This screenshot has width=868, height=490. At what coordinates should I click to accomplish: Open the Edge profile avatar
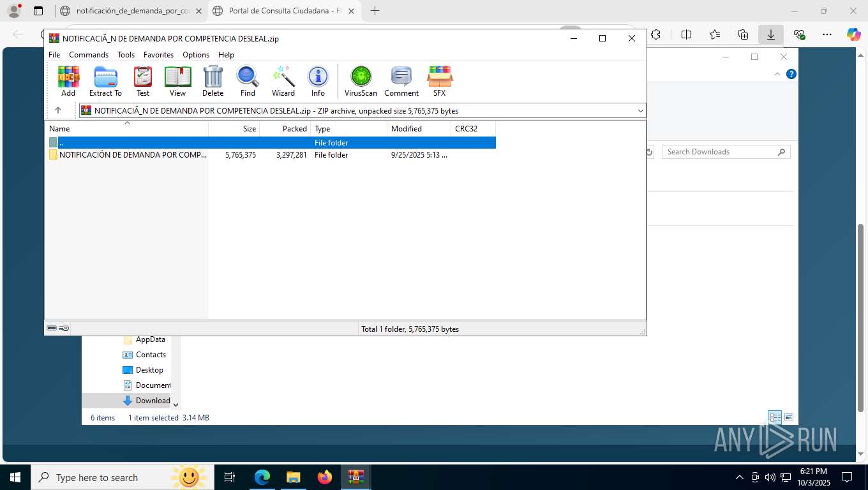[14, 11]
